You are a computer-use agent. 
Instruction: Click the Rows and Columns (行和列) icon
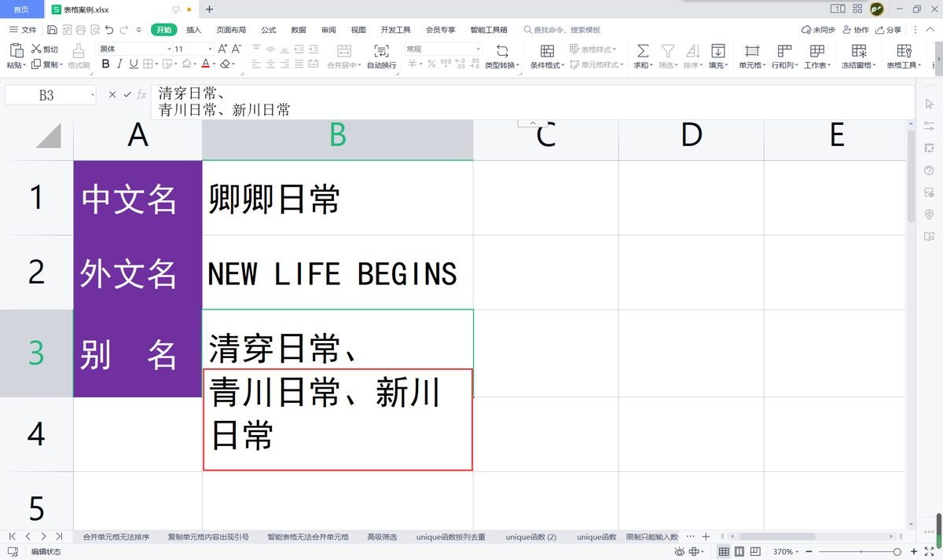(x=783, y=51)
